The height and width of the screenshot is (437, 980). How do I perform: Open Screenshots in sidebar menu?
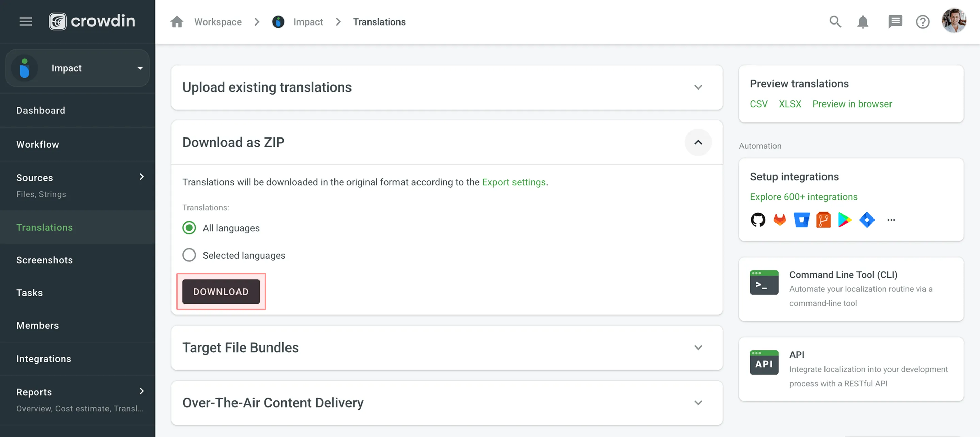(45, 260)
